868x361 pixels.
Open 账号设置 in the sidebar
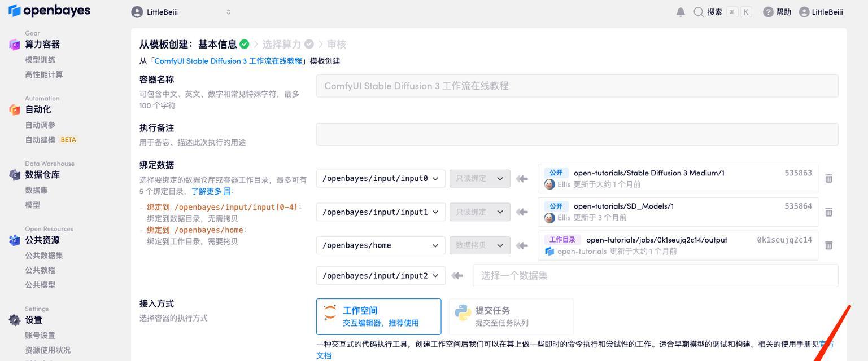[40, 336]
